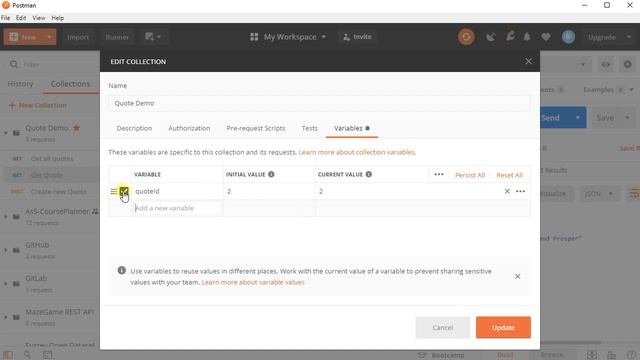640x360 pixels.
Task: Click the New button in toolbar
Action: [x=23, y=37]
